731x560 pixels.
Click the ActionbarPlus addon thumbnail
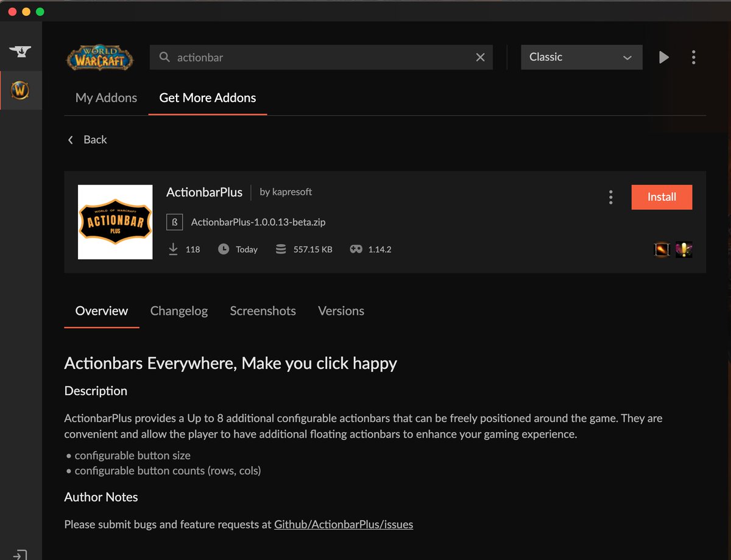(115, 222)
